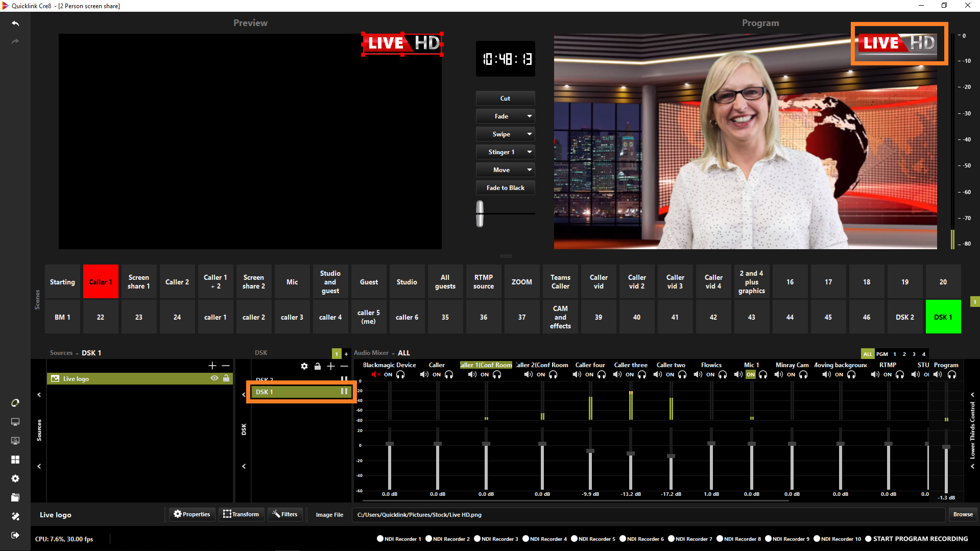Viewport: 980px width, 551px height.
Task: Click the Program channel volume fader
Action: [946, 447]
